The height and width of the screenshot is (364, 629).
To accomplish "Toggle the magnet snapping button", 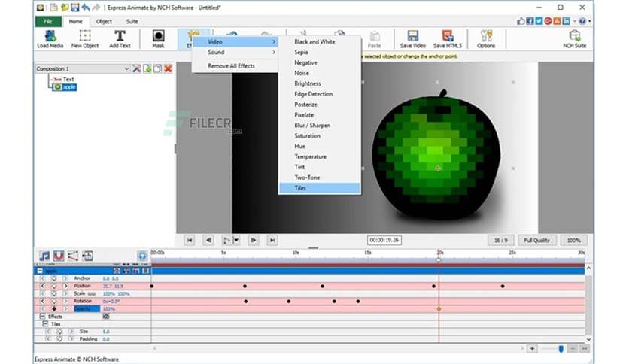I will click(x=59, y=256).
